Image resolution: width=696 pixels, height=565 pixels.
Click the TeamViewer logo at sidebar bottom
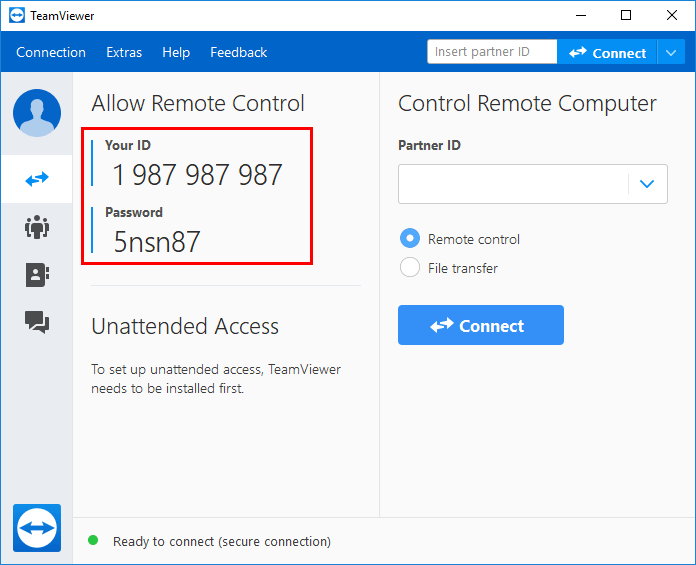pos(37,528)
